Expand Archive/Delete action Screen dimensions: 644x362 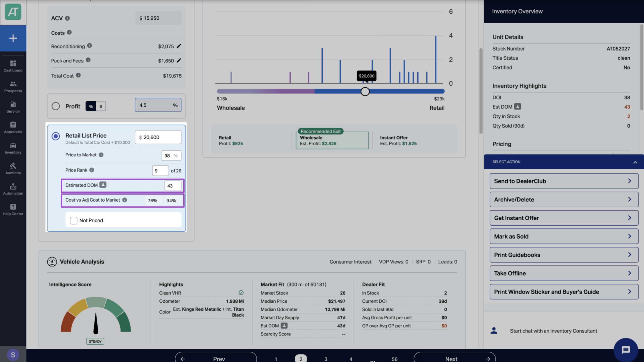pyautogui.click(x=564, y=199)
